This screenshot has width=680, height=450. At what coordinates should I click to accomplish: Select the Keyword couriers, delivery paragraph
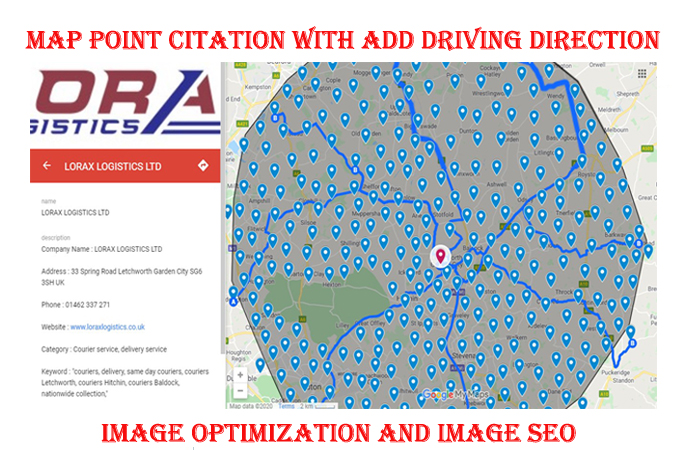[x=125, y=382]
